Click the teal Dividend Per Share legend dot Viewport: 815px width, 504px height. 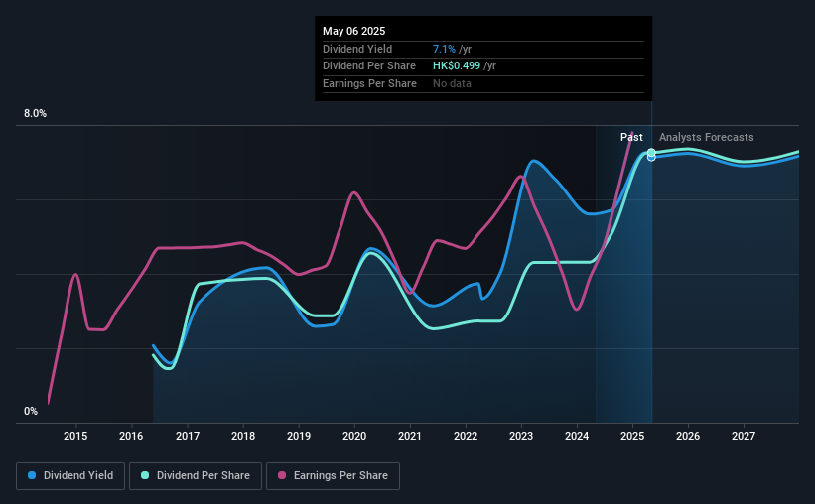[145, 475]
